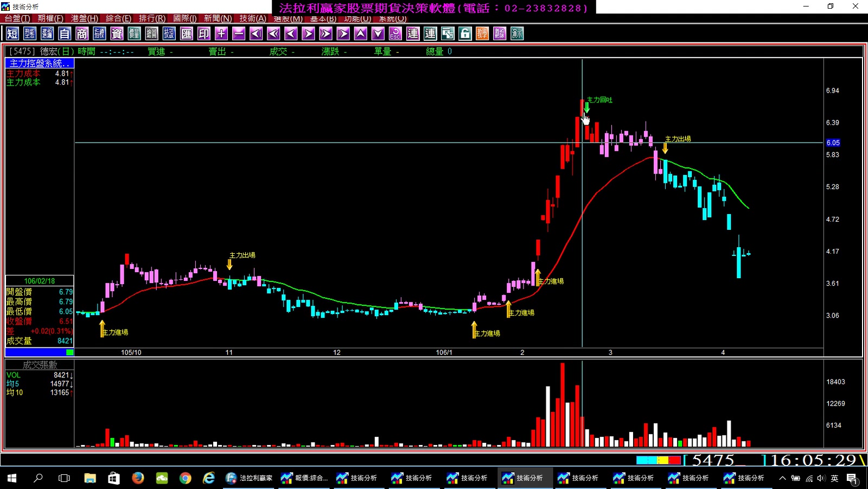Viewport: 868px width, 489px height.
Task: Click the 印 print toolbar icon
Action: tap(204, 34)
